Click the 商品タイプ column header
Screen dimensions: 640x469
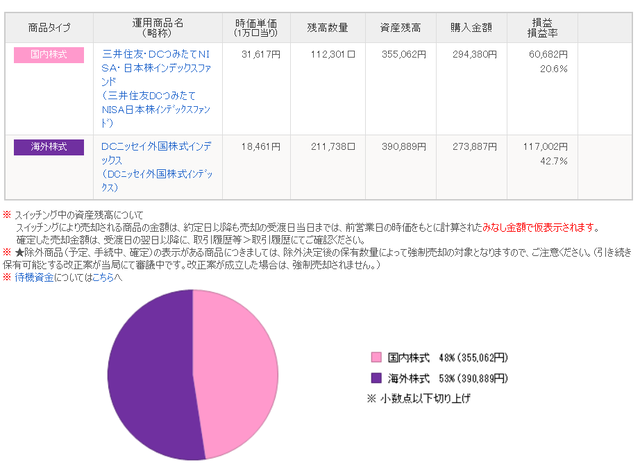tap(49, 28)
